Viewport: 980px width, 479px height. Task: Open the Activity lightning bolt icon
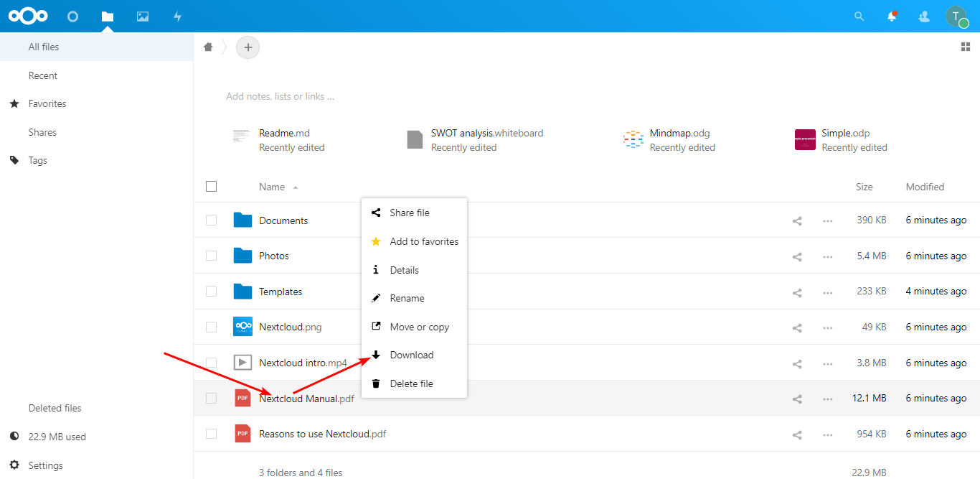pos(178,16)
